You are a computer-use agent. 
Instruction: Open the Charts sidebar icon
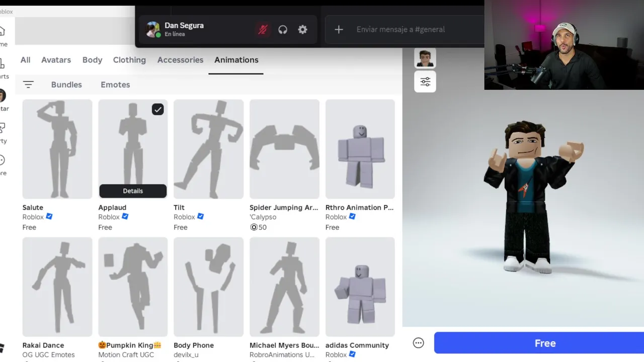coord(2,63)
